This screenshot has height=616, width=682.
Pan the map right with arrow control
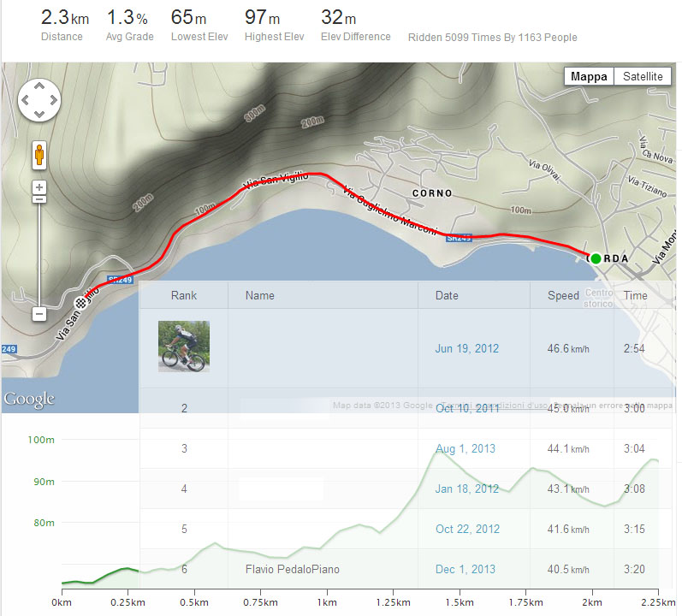pyautogui.click(x=53, y=100)
